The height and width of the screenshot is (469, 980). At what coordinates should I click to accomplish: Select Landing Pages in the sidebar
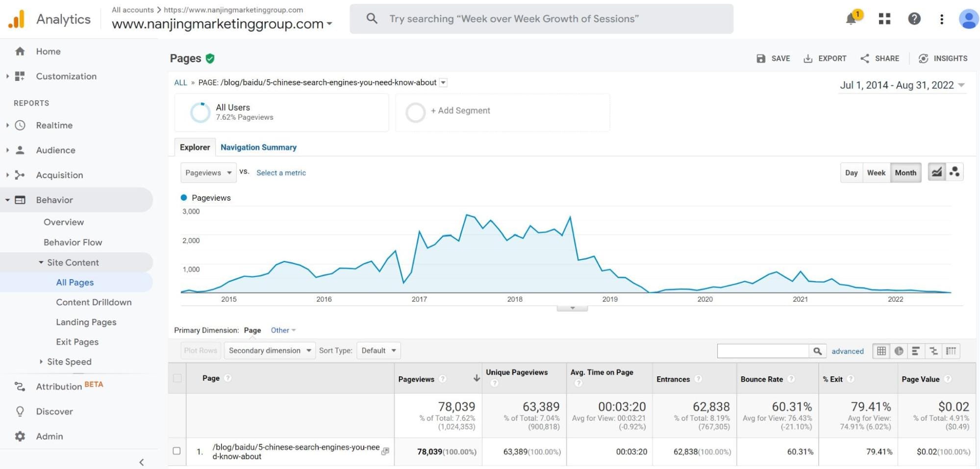tap(86, 322)
